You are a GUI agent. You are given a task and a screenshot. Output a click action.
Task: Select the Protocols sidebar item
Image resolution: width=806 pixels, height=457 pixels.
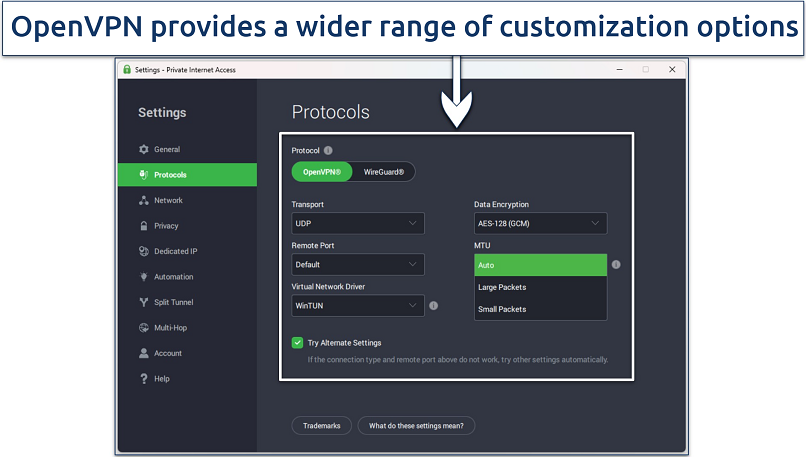[188, 175]
